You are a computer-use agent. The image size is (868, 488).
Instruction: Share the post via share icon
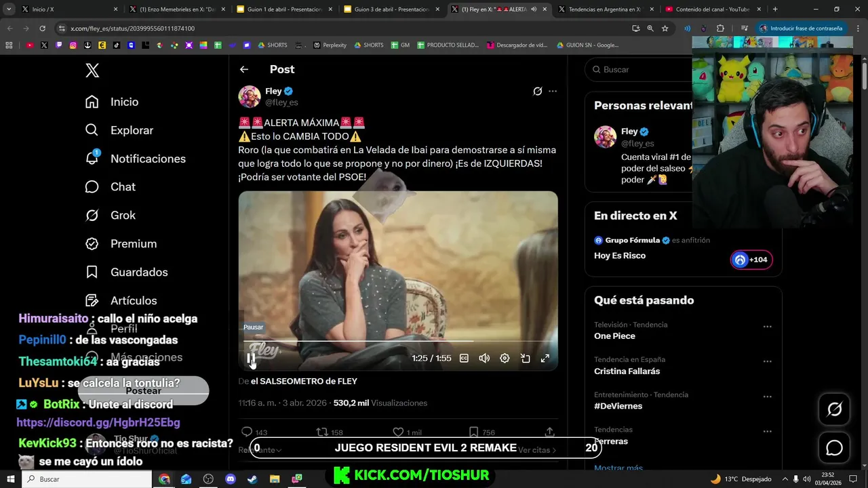pos(549,432)
